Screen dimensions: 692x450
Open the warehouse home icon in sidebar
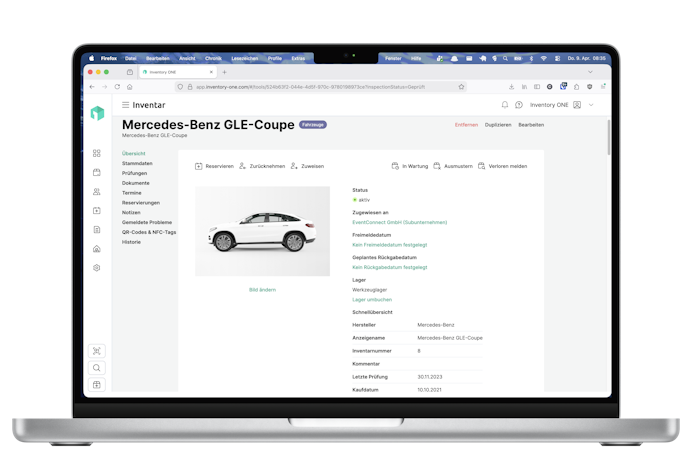[97, 249]
